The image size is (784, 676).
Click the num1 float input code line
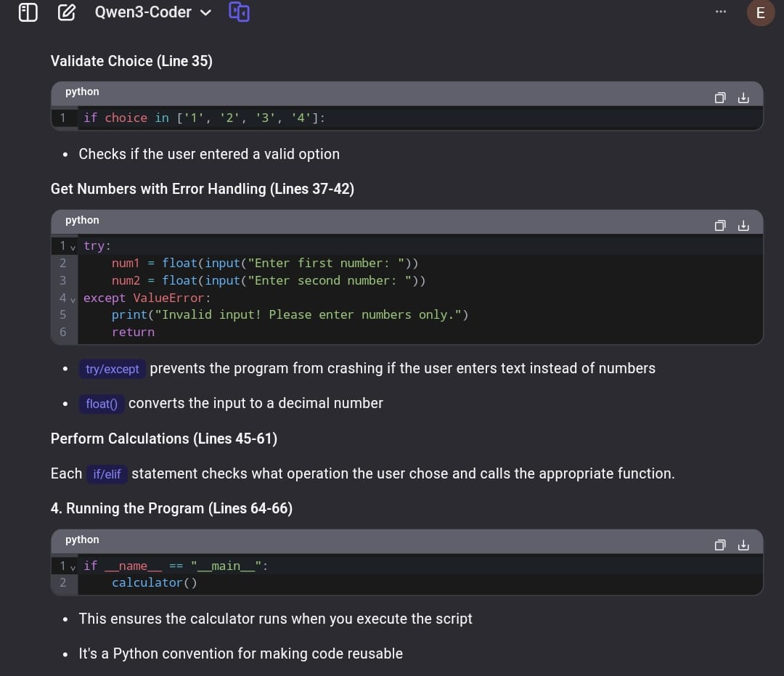[x=265, y=263]
